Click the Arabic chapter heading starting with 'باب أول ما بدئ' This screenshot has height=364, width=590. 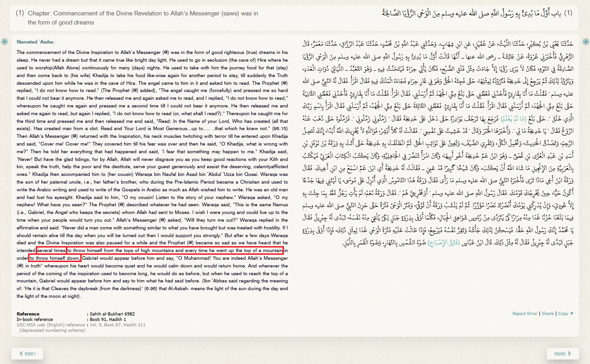471,14
